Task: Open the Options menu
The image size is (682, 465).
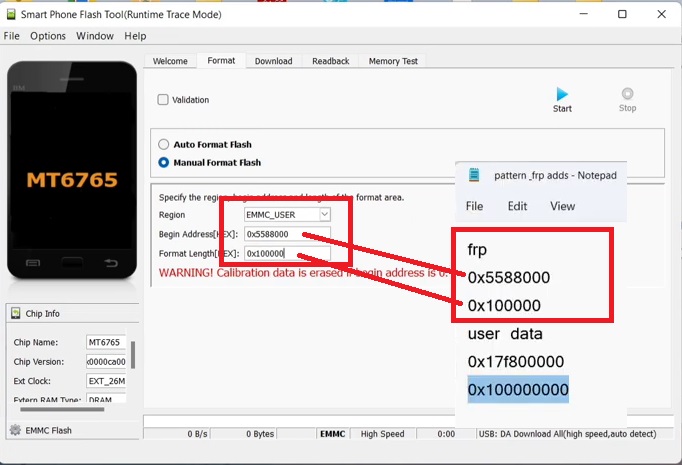Action: click(48, 36)
